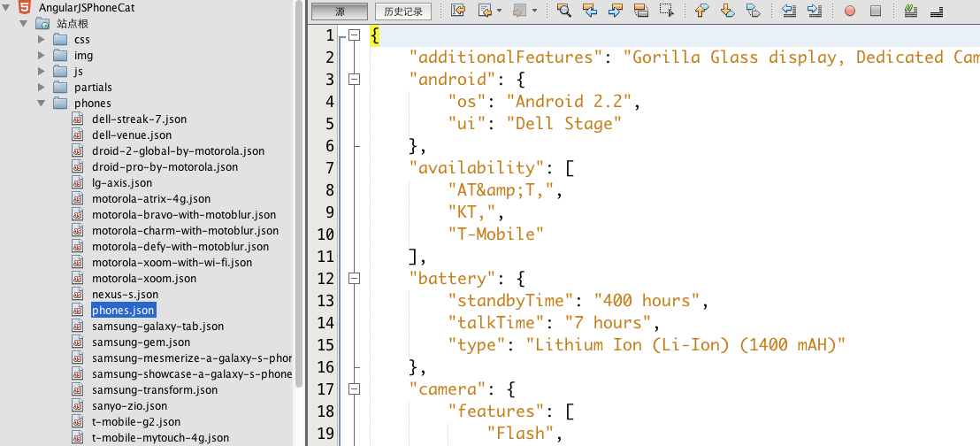Open motorola-defy-with-motoblur.json
This screenshot has width=980, height=446.
click(180, 247)
